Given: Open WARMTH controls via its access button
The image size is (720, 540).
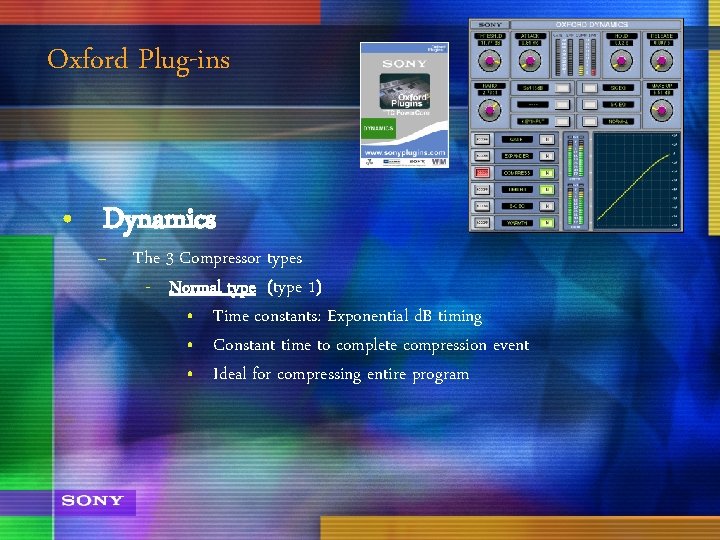Looking at the screenshot, I should [482, 223].
